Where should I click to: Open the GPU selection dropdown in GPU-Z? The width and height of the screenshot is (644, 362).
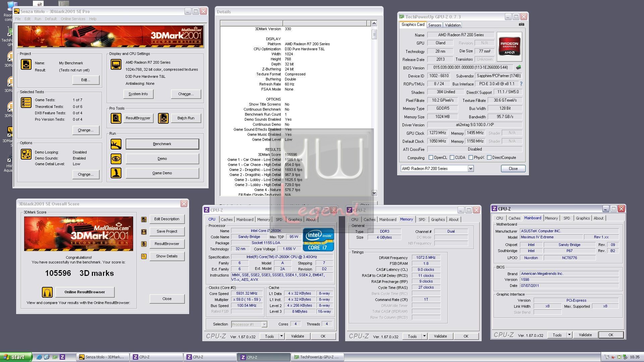tap(471, 169)
